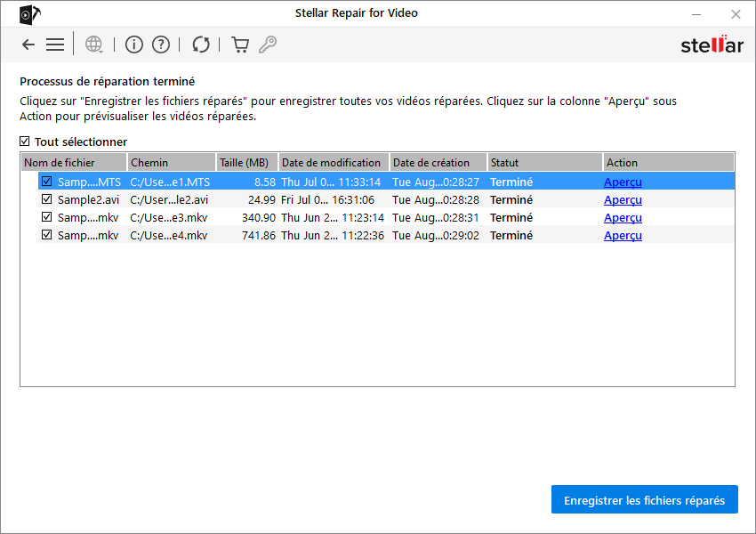Click the 741.86 size value
Screen dimensions: 756x534
(259, 236)
